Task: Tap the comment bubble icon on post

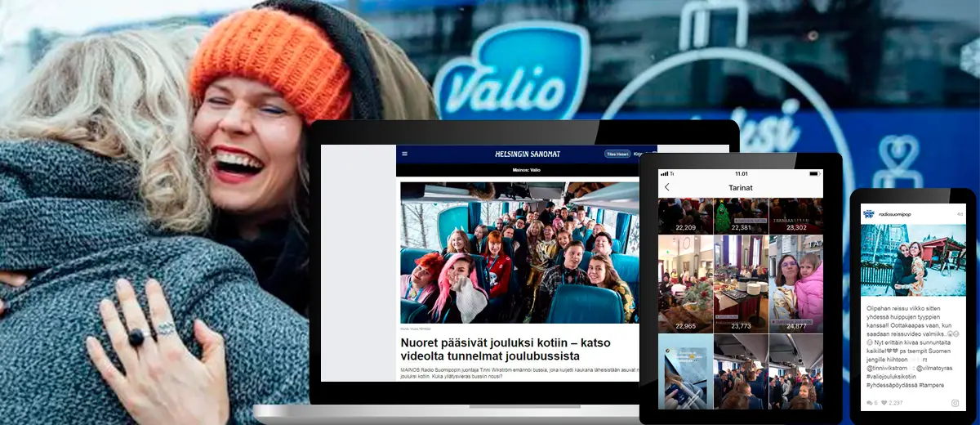Action: (x=868, y=403)
